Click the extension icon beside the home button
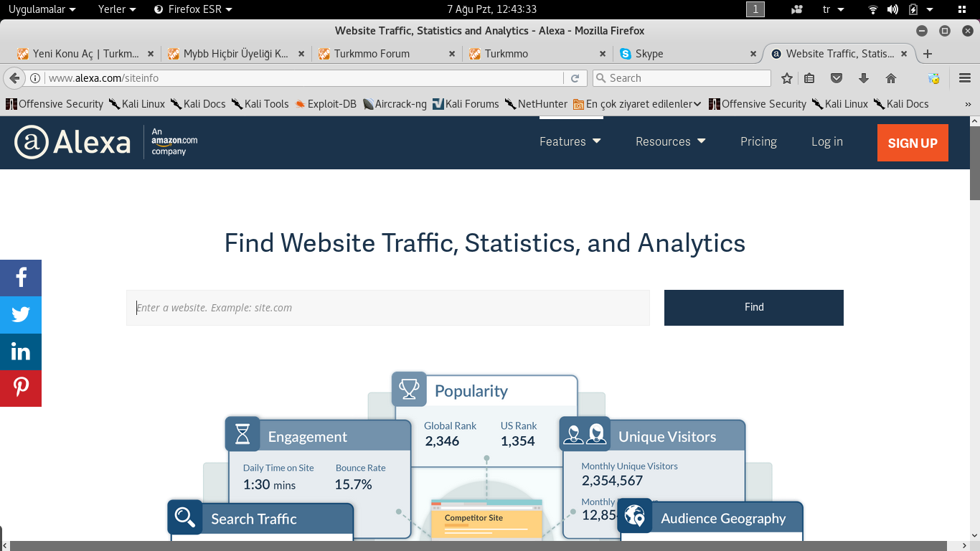 click(933, 78)
